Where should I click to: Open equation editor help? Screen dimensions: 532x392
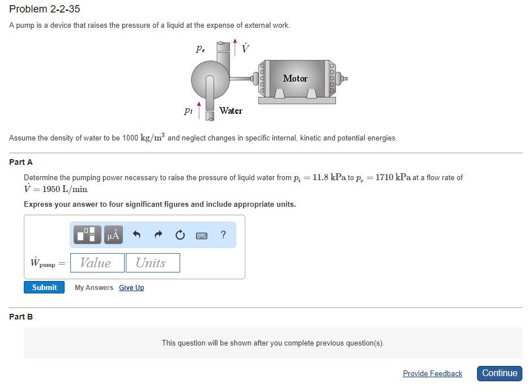click(x=223, y=235)
